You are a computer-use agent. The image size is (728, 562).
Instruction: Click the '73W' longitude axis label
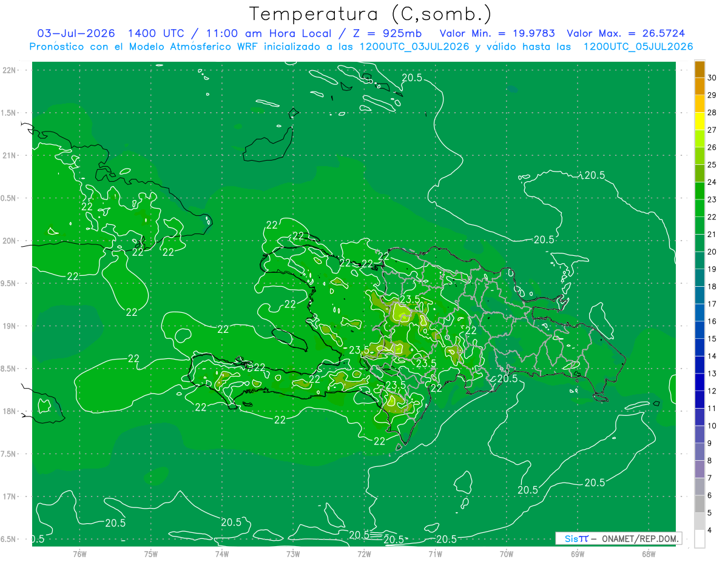pos(293,554)
